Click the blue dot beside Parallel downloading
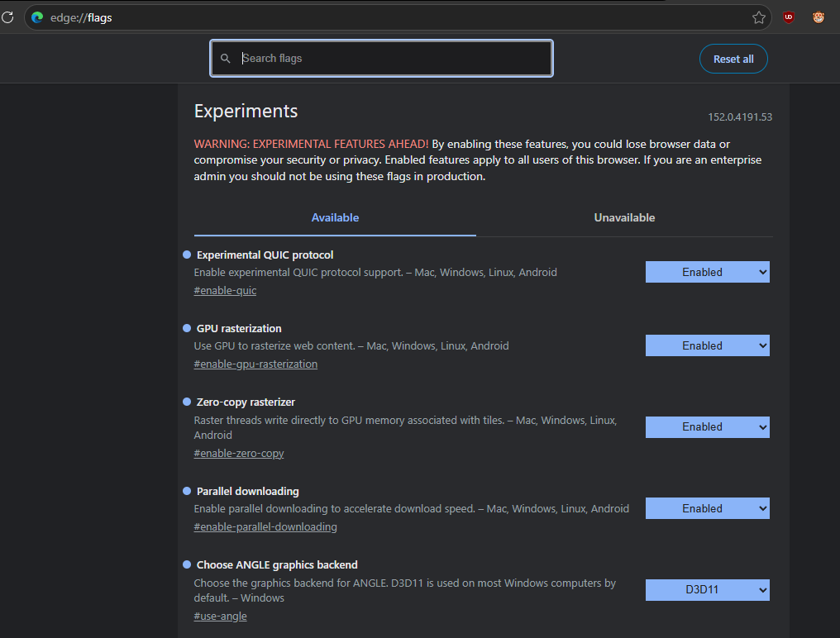This screenshot has width=840, height=638. click(187, 491)
